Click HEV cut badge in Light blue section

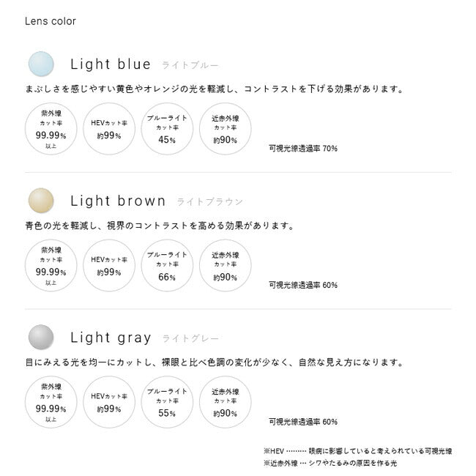[x=109, y=129]
